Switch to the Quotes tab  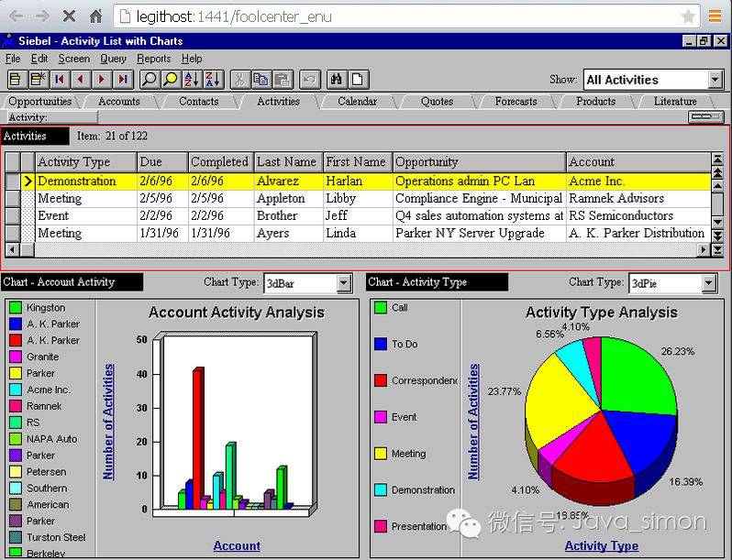pos(437,101)
